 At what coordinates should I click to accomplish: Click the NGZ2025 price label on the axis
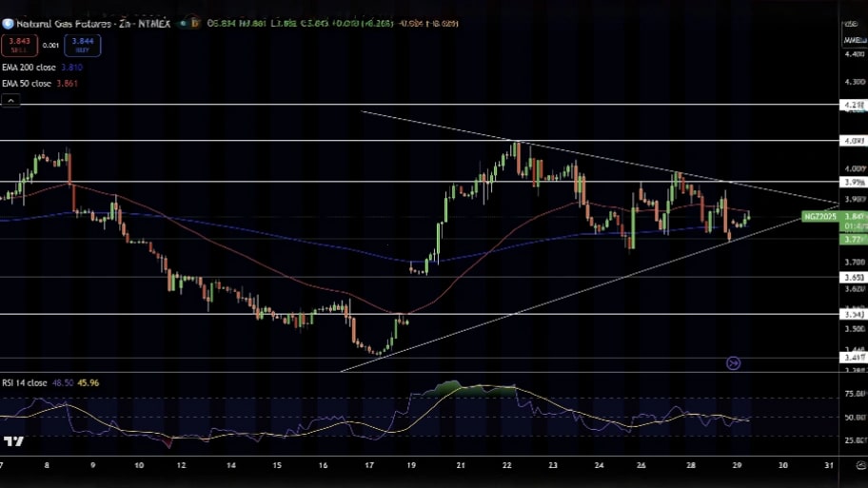coord(819,217)
